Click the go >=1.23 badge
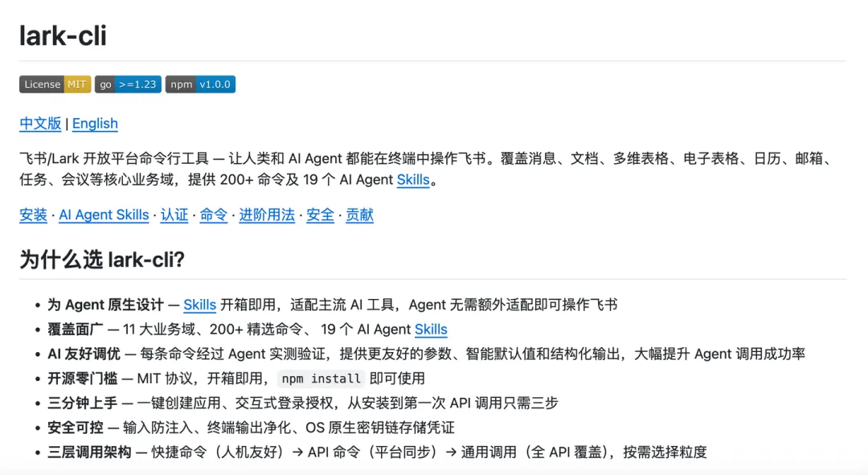The width and height of the screenshot is (868, 475). [128, 84]
